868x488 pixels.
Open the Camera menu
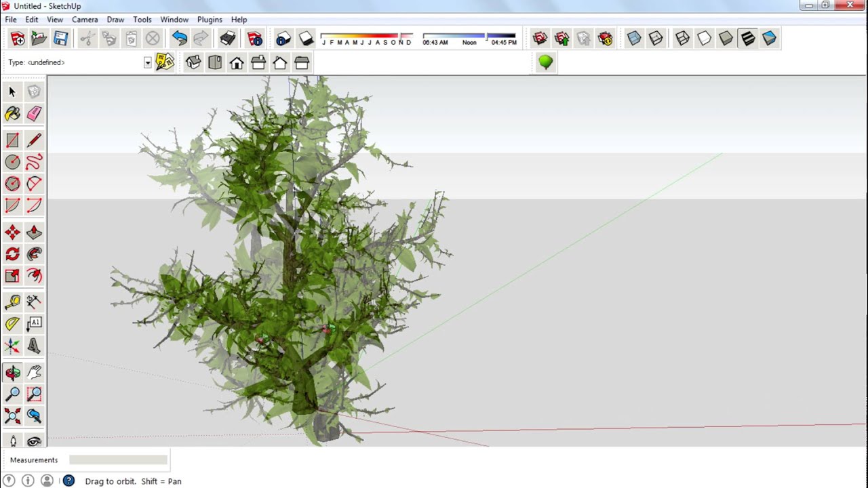pyautogui.click(x=85, y=20)
